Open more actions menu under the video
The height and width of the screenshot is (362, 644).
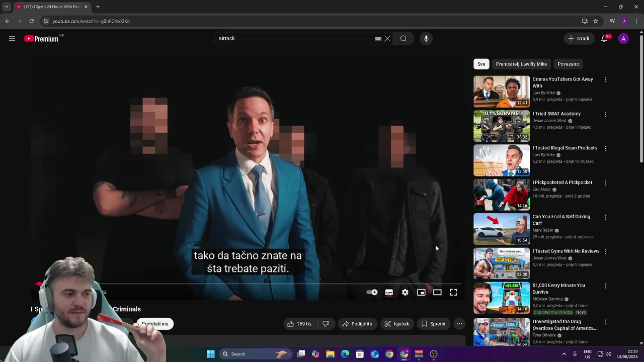[459, 324]
